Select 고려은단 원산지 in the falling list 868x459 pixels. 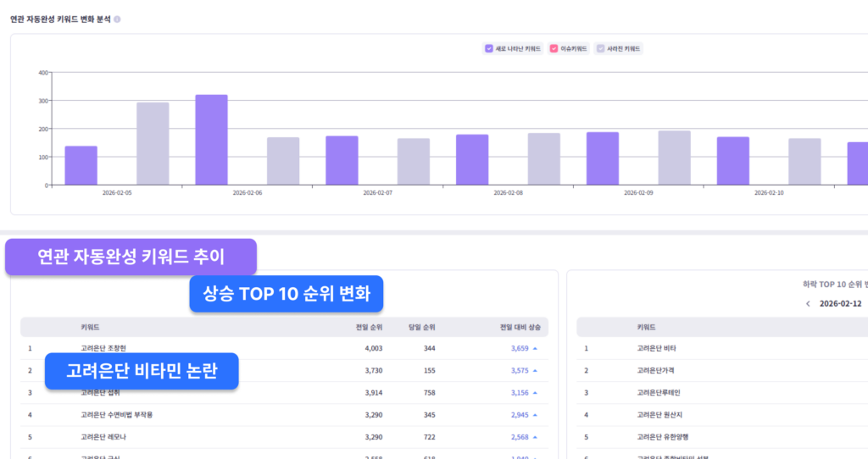click(x=659, y=415)
